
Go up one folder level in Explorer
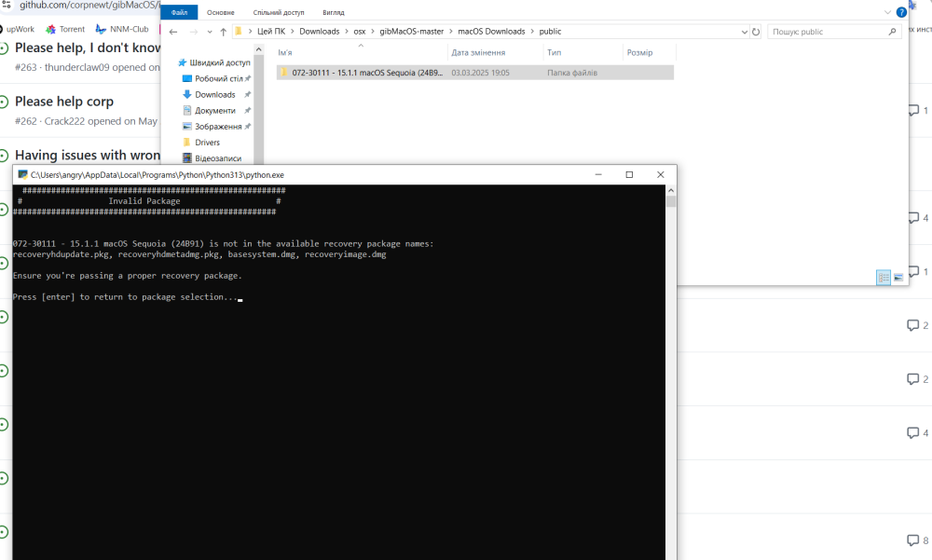coord(223,32)
